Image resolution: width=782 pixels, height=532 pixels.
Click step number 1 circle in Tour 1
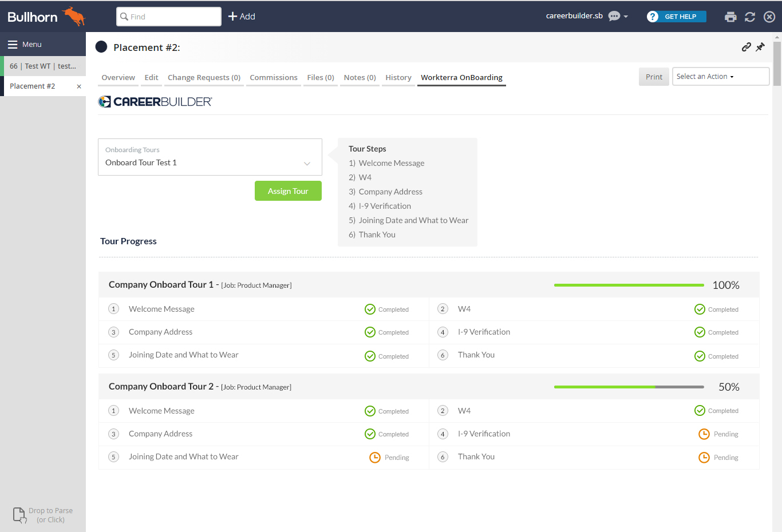pos(113,309)
